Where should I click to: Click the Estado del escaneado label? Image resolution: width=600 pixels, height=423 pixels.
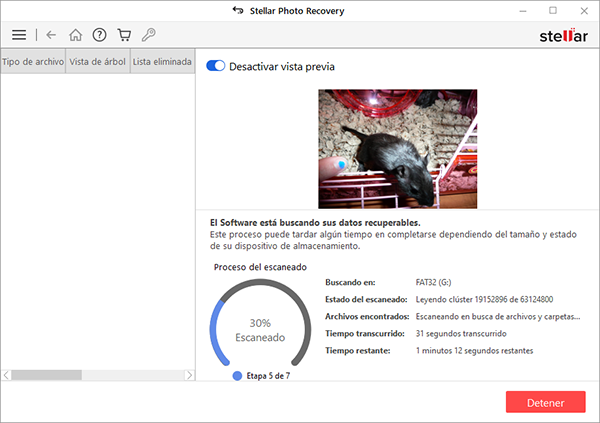click(x=366, y=299)
